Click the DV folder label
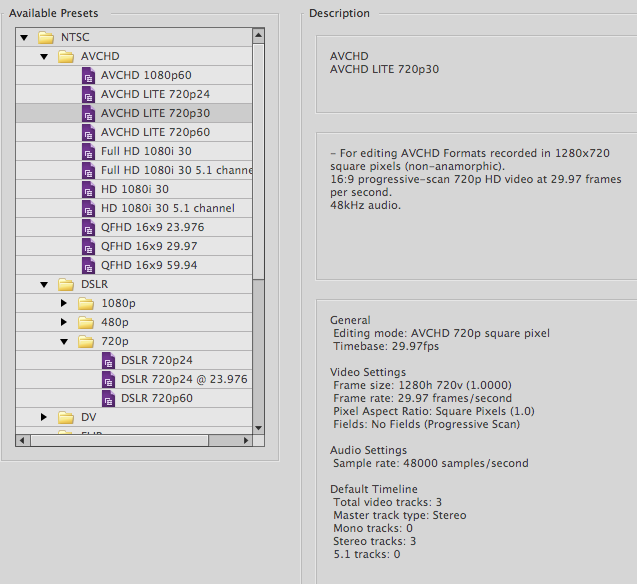637x584 pixels. click(89, 417)
